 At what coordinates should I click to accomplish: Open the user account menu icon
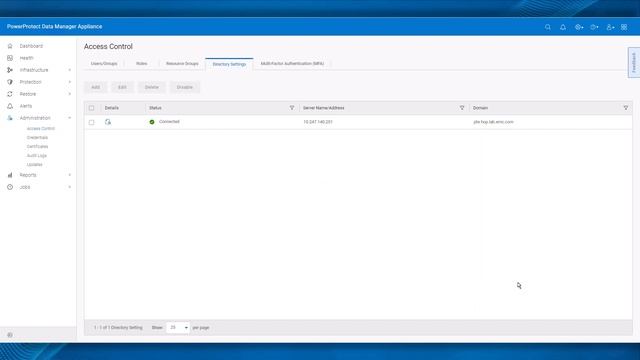[610, 27]
